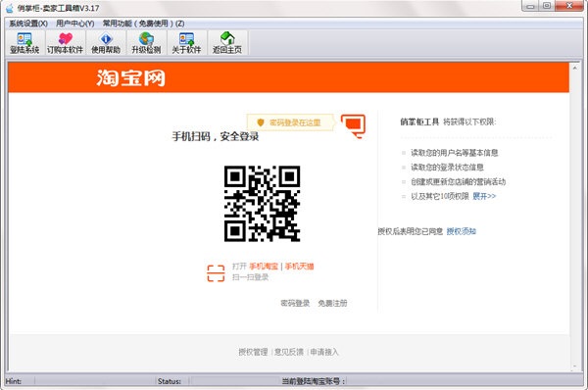Run 升级检测 upgrade check

tap(146, 43)
